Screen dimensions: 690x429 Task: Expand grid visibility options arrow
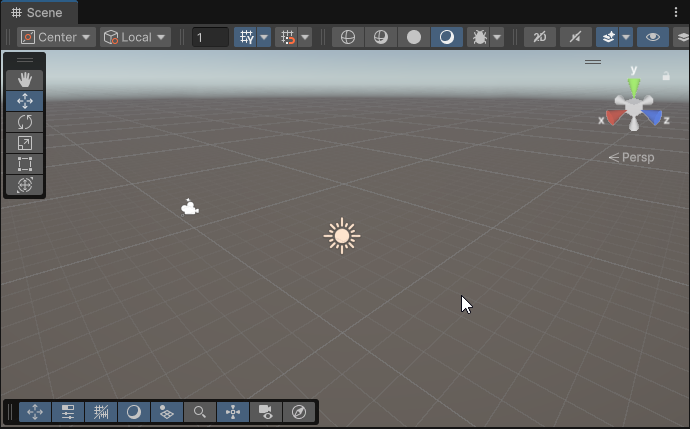point(264,37)
